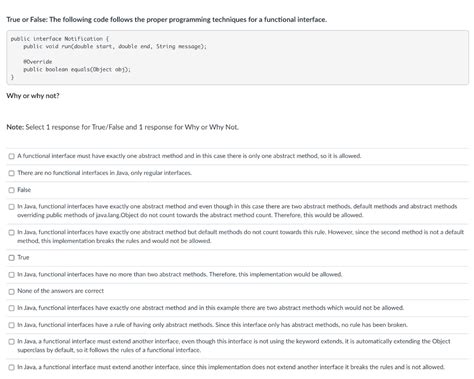Select 'two abstract methods which would not be allowed'
This screenshot has width=474, height=379.
point(11,308)
